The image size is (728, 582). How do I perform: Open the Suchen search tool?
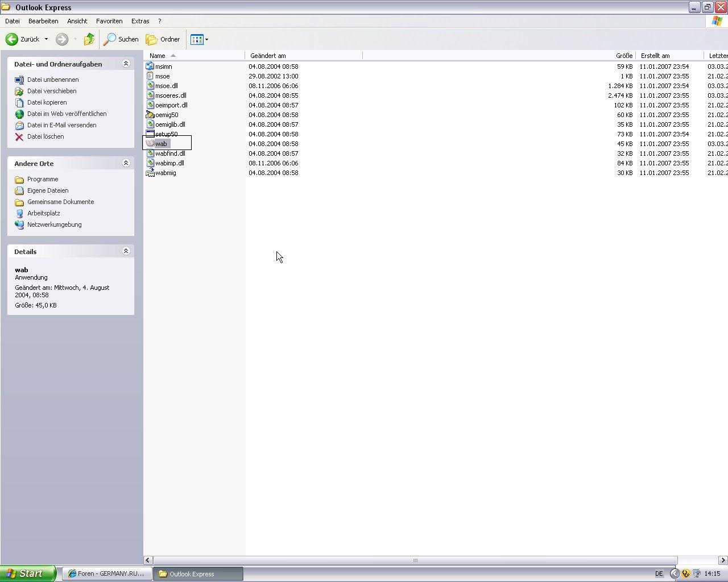(121, 39)
